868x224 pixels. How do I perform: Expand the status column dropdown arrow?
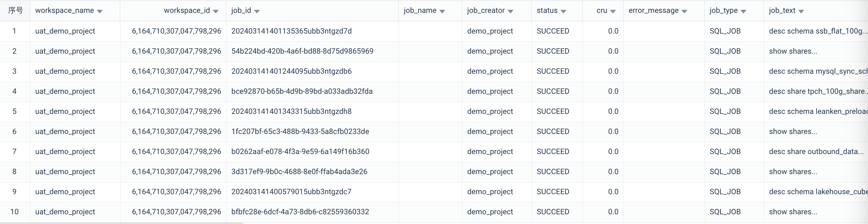563,11
